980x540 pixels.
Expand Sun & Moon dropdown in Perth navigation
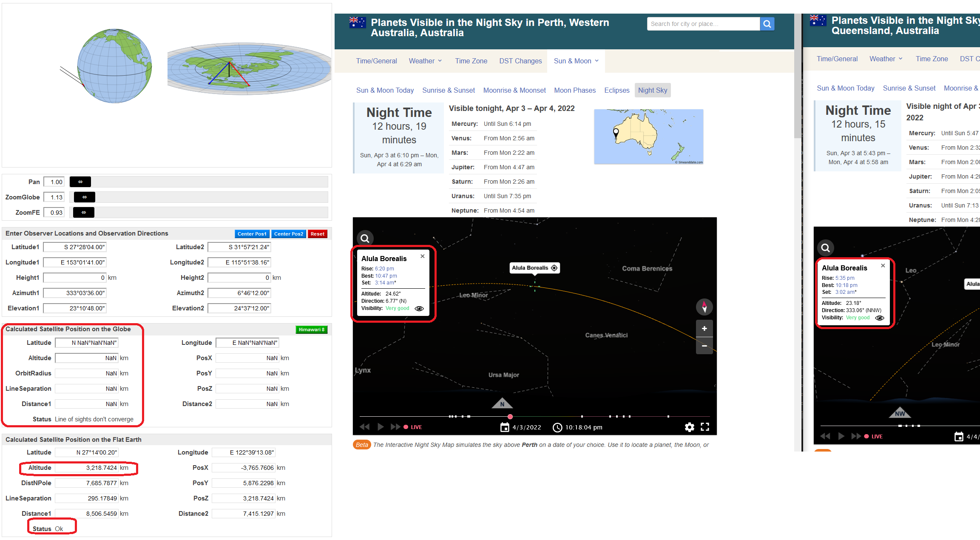point(577,61)
